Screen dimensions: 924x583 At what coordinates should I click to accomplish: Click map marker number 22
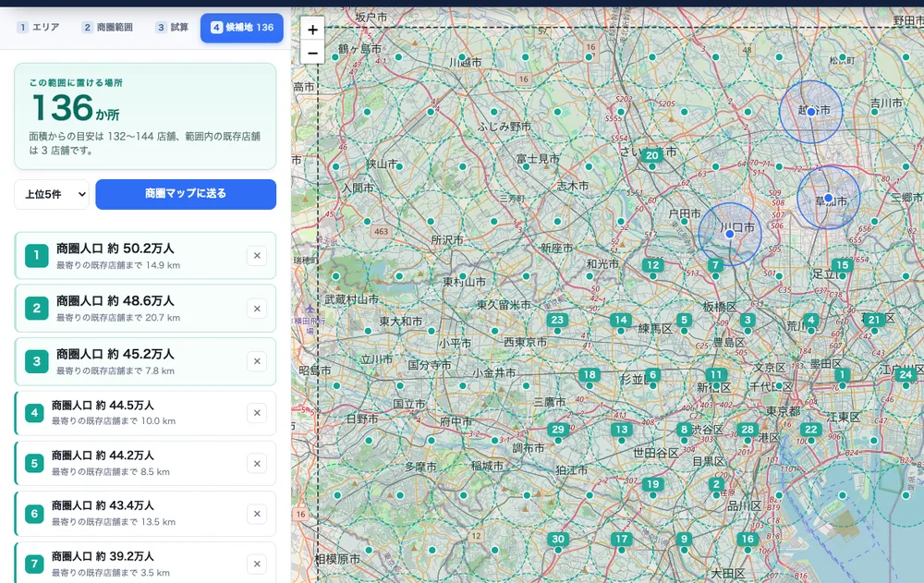click(x=811, y=429)
